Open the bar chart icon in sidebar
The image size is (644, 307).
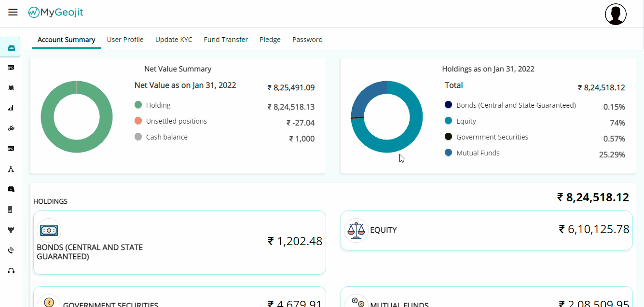coord(11,109)
